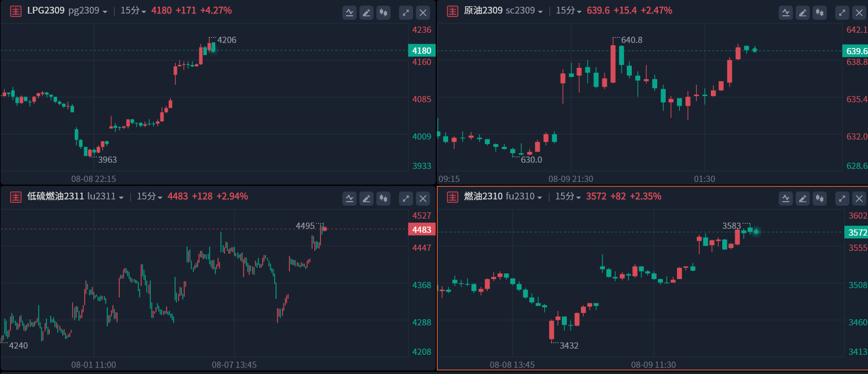Expand the 低硫燃油2311 chart to fullscreen
This screenshot has width=868, height=374.
click(406, 198)
